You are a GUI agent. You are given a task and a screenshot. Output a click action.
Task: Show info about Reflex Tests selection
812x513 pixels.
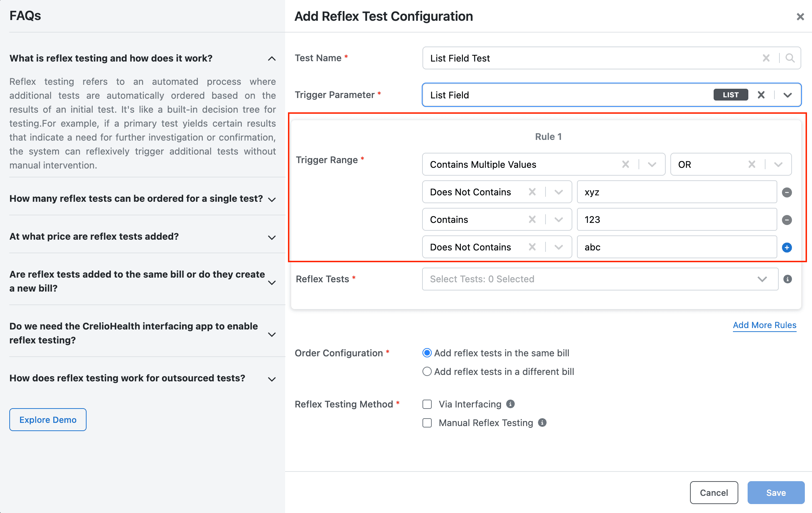787,279
